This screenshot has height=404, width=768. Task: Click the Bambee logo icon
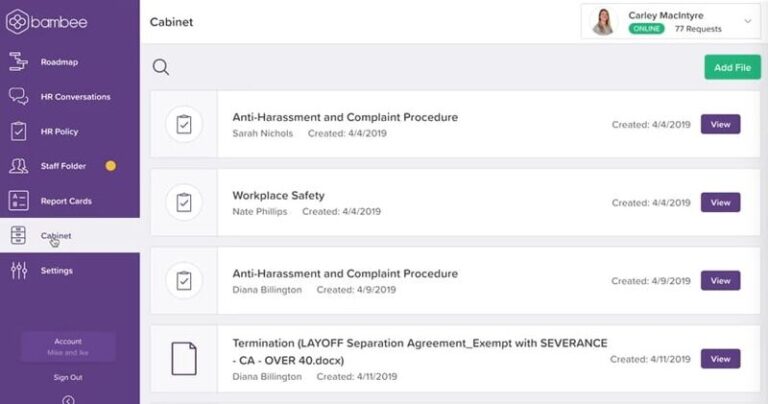pos(17,21)
